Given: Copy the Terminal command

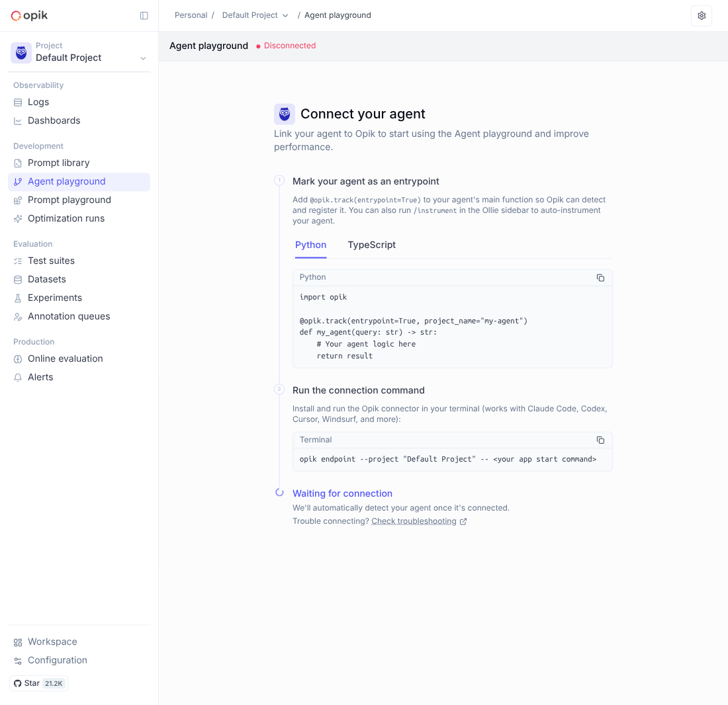Looking at the screenshot, I should (x=600, y=440).
